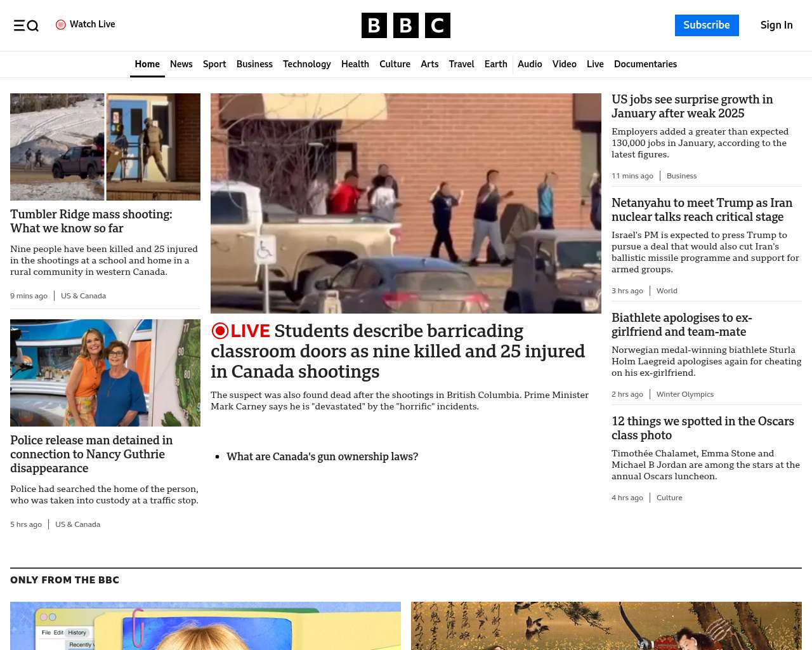The image size is (812, 650).
Task: Open 'What are Canada's gun ownership laws?' link
Action: coord(322,456)
